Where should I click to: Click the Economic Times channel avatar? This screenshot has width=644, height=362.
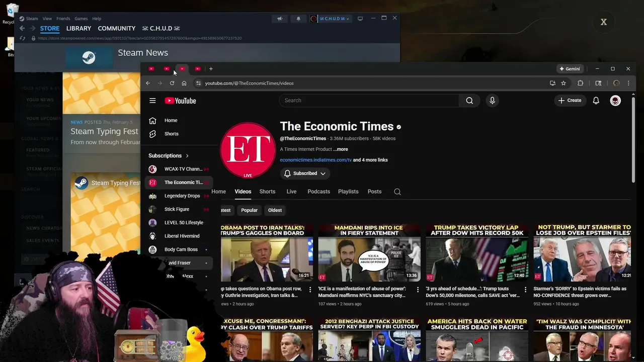tap(248, 150)
